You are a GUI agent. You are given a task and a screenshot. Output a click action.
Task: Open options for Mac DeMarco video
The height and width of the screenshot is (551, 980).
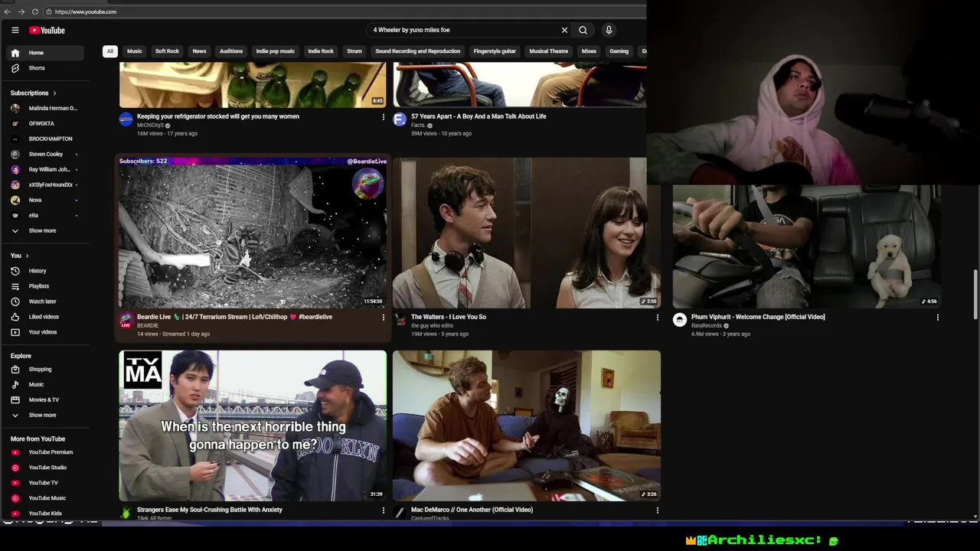coord(657,510)
